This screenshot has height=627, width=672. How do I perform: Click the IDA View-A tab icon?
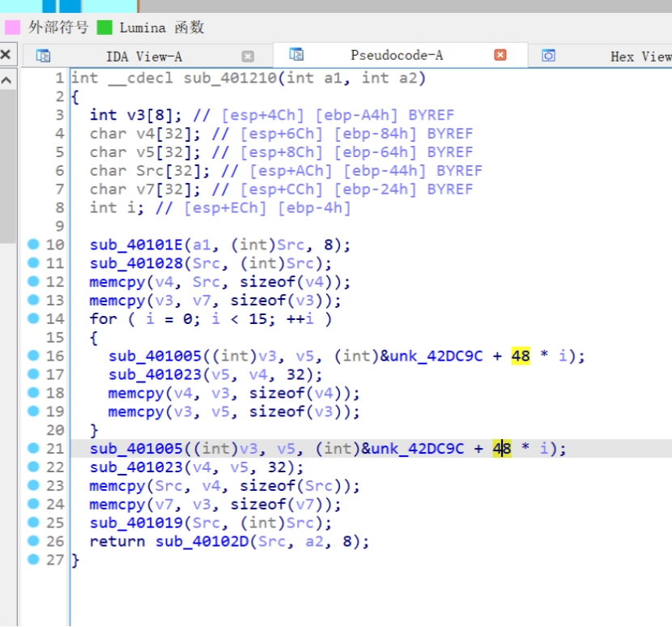pos(43,56)
